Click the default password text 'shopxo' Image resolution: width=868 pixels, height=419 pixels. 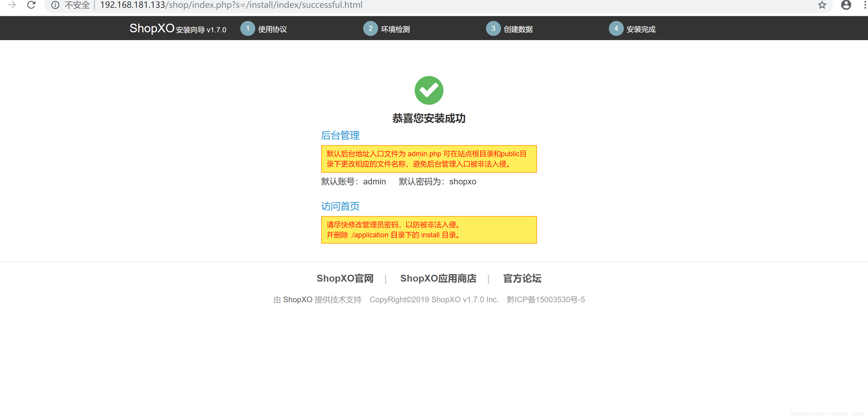coord(463,182)
